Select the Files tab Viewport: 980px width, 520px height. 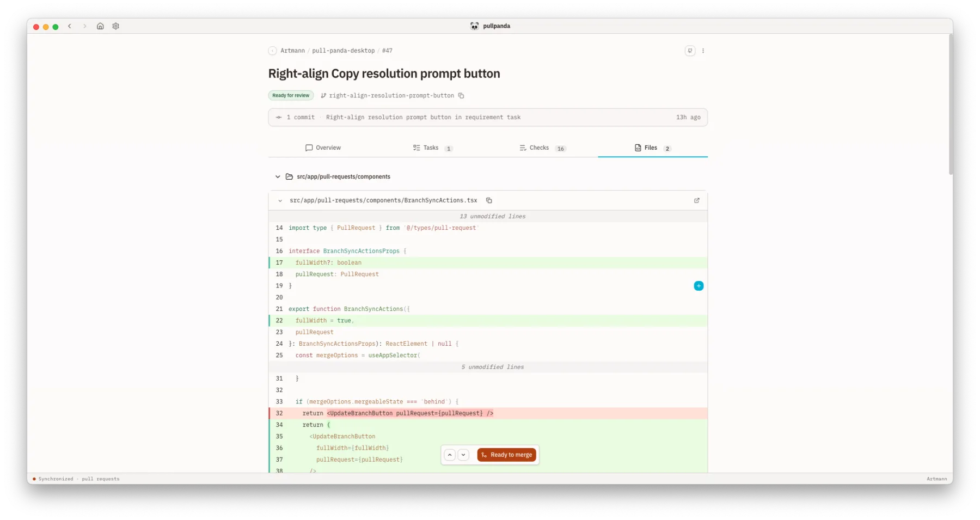pyautogui.click(x=652, y=148)
